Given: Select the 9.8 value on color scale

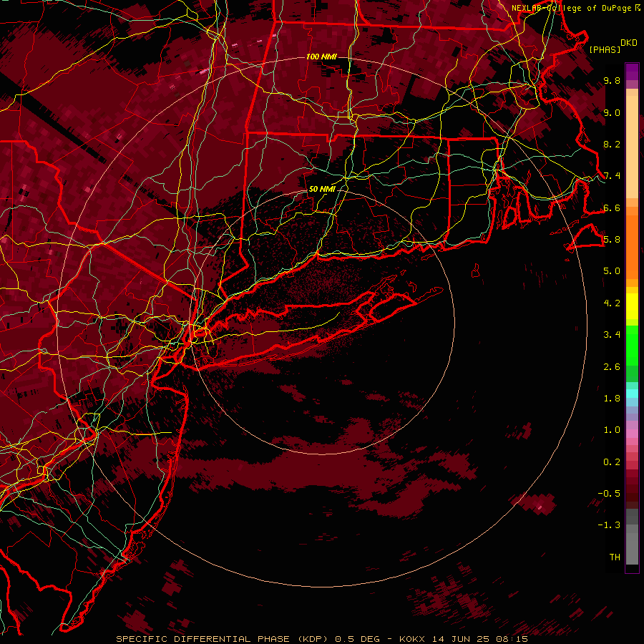Looking at the screenshot, I should pos(612,80).
